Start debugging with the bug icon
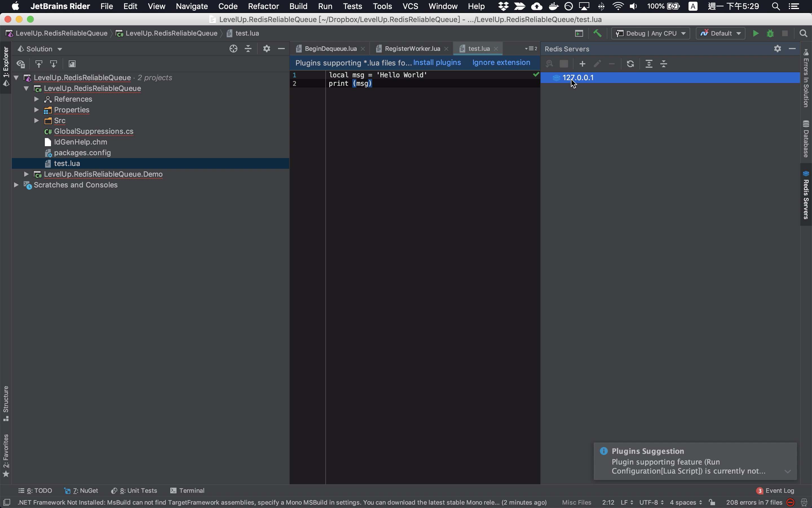Image resolution: width=812 pixels, height=508 pixels. tap(770, 33)
